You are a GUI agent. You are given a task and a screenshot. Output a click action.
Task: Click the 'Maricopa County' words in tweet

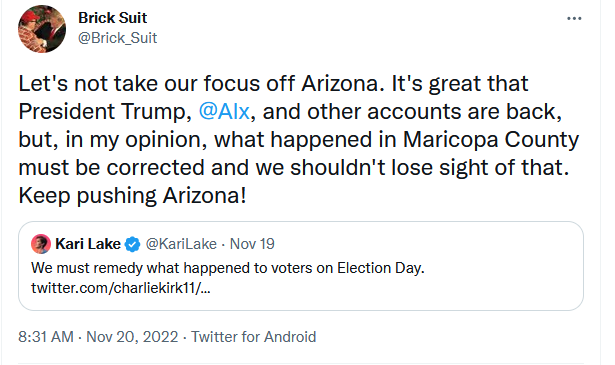tap(491, 140)
